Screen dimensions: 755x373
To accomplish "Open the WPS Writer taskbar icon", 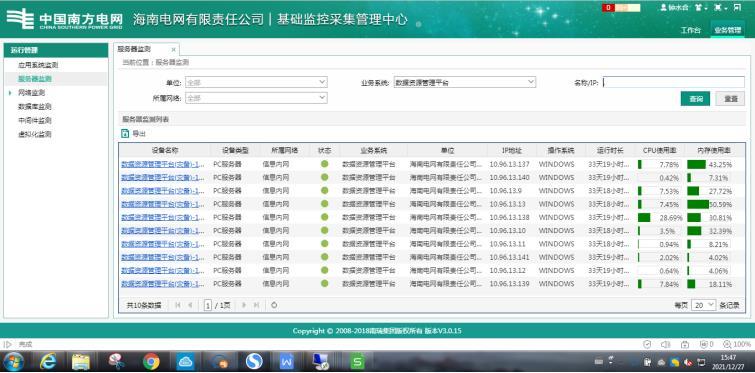I will tap(287, 361).
